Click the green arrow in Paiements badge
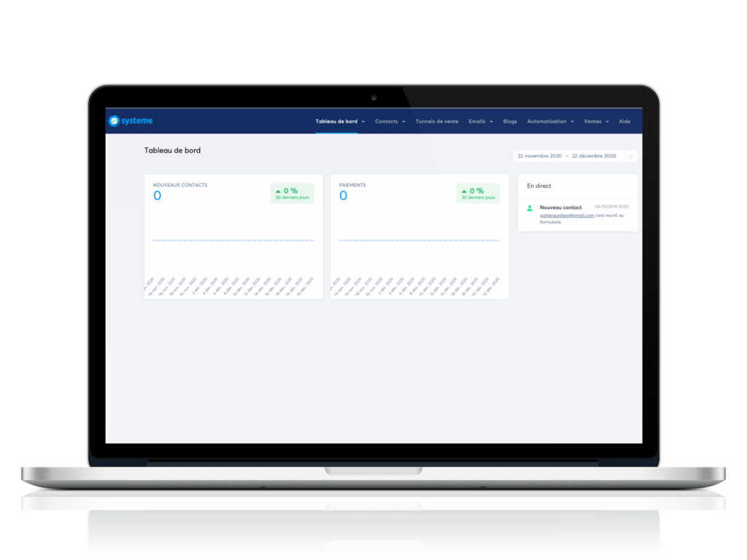 pyautogui.click(x=464, y=191)
